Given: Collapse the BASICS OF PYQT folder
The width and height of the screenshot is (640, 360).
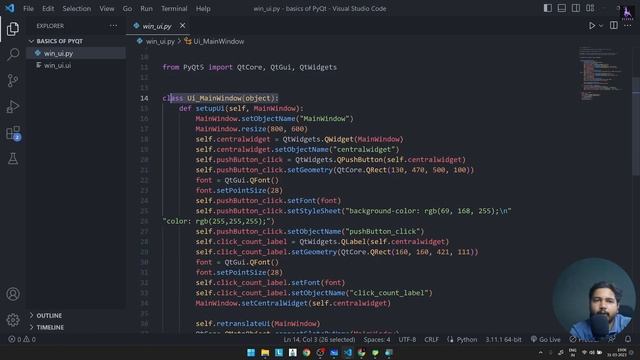Looking at the screenshot, I should [x=60, y=41].
